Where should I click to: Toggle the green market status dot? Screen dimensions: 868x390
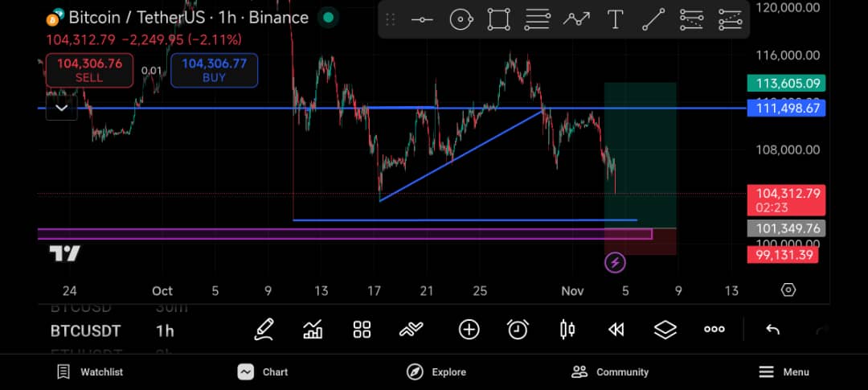click(x=328, y=18)
